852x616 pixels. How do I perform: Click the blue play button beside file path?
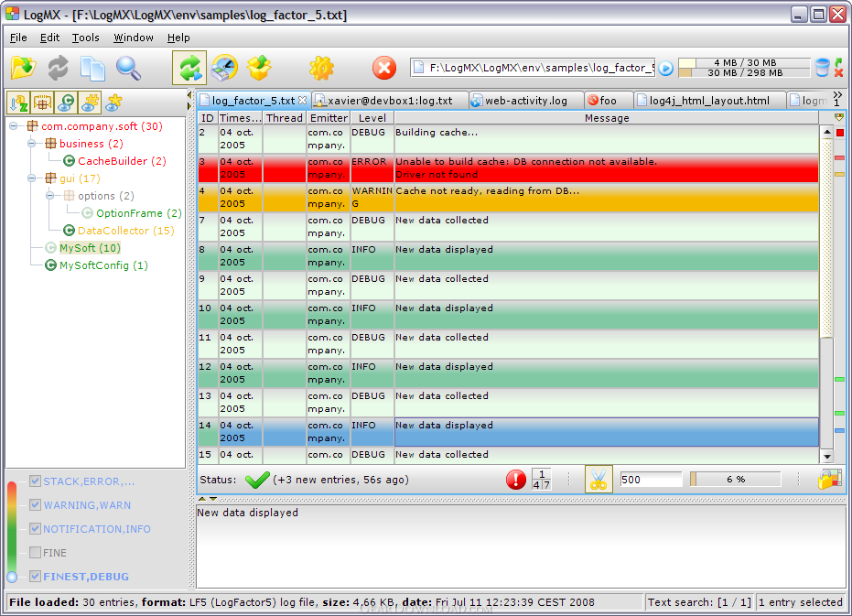tap(665, 68)
